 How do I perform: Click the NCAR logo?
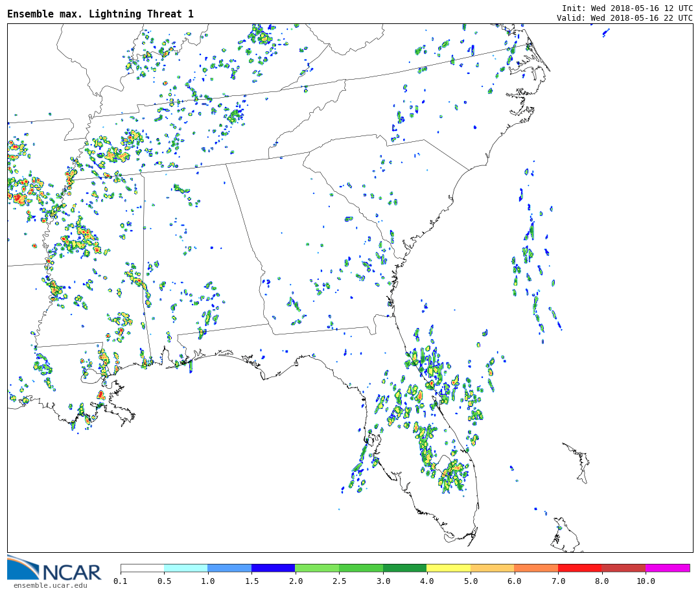tap(54, 569)
